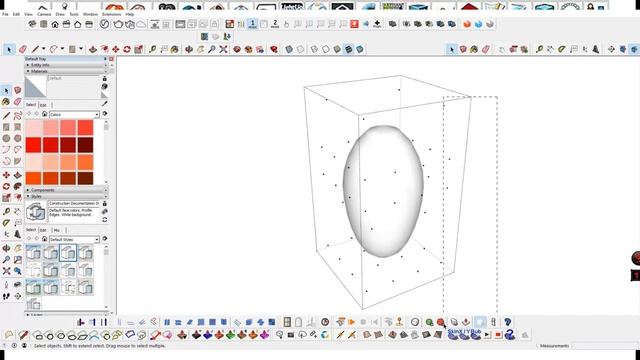Screen dimensions: 640x360
Task: Open the Line tool dropdown arrow
Action: [43, 49]
